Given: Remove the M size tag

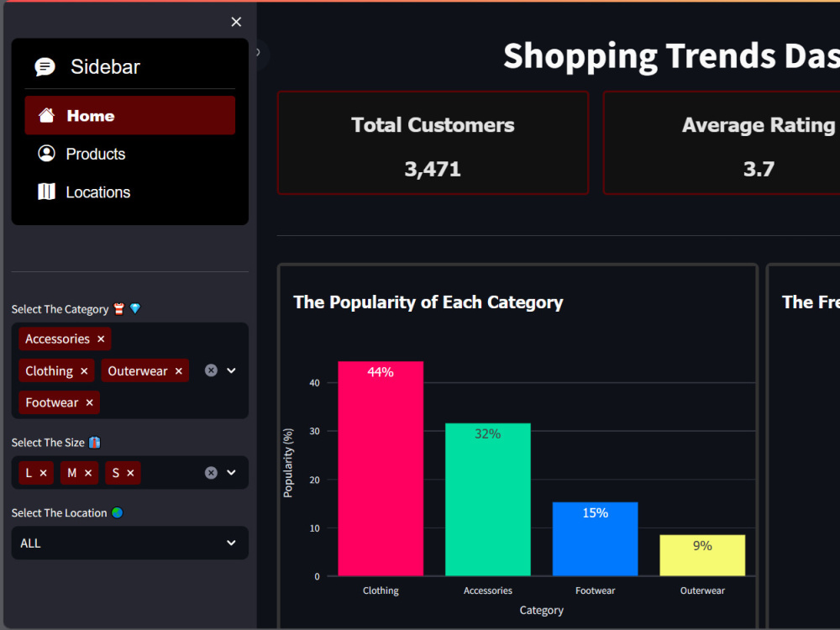Looking at the screenshot, I should pos(89,472).
